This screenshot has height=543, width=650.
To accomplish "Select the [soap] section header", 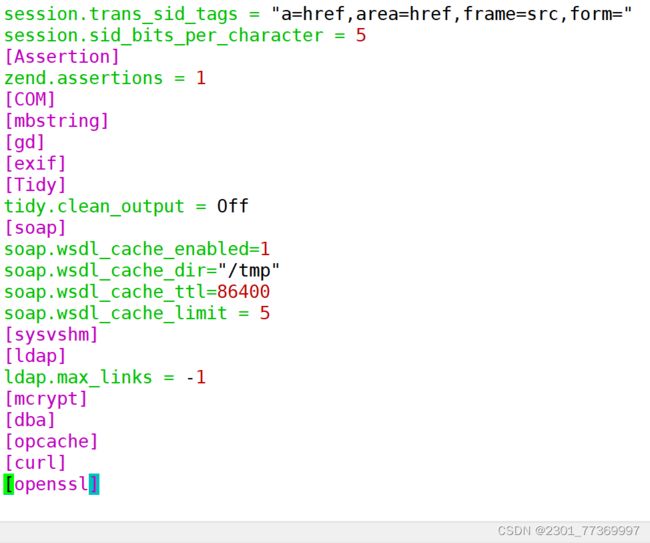I will (x=35, y=228).
